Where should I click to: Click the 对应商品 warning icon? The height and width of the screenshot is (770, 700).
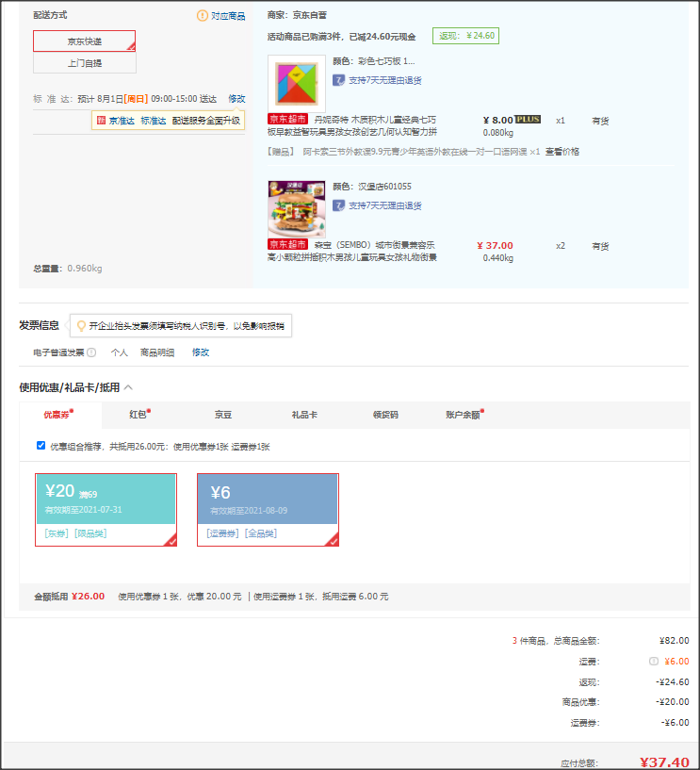[x=202, y=16]
